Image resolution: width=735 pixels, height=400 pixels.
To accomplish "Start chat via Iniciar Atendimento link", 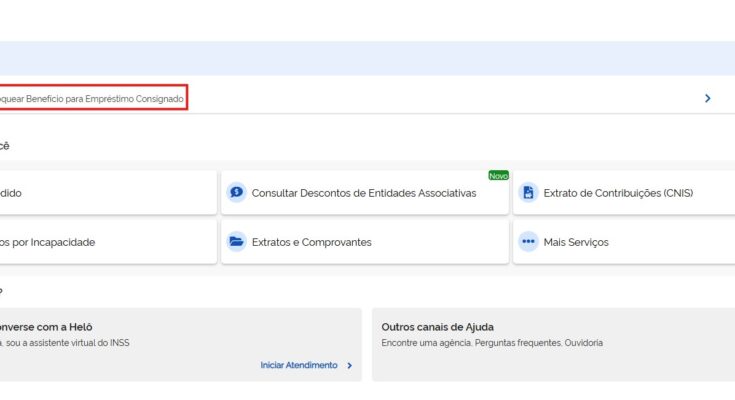I will (x=298, y=366).
